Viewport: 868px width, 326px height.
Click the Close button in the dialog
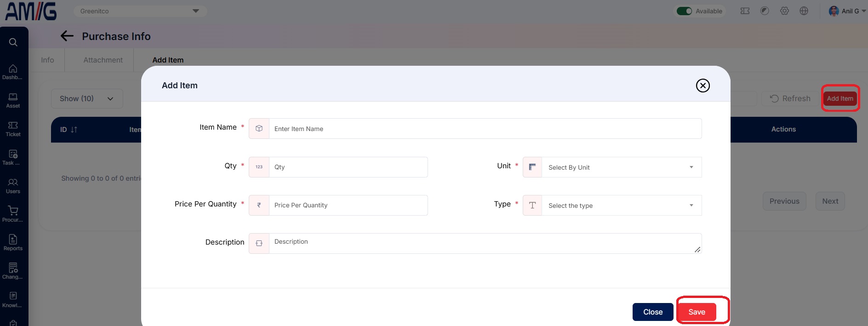653,312
